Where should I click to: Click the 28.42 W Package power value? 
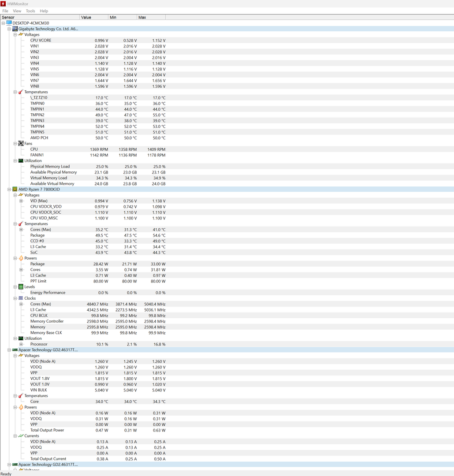[100, 264]
